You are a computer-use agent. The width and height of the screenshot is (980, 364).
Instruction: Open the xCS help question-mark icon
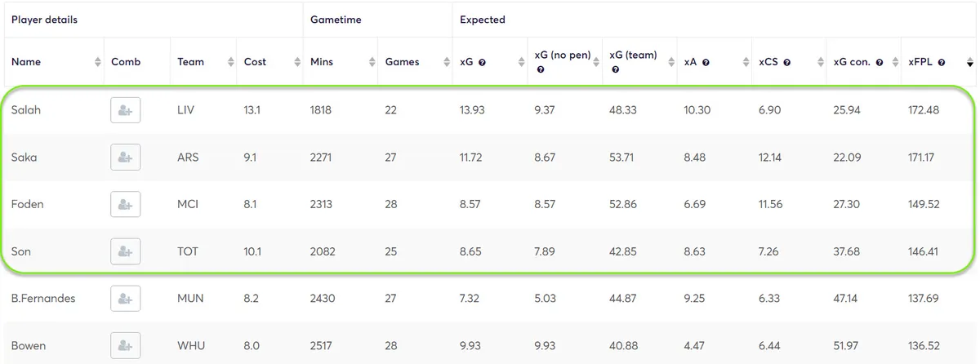click(x=786, y=62)
